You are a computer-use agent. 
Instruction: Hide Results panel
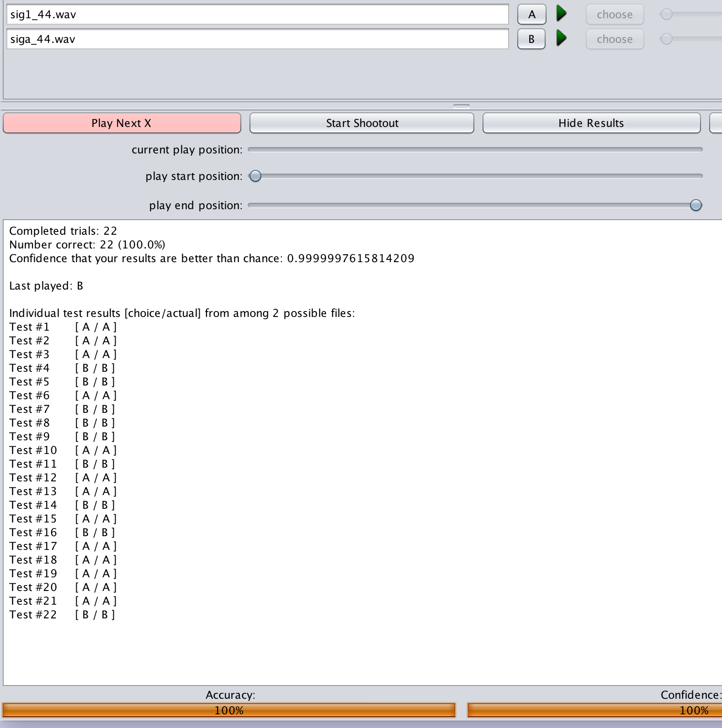point(591,123)
